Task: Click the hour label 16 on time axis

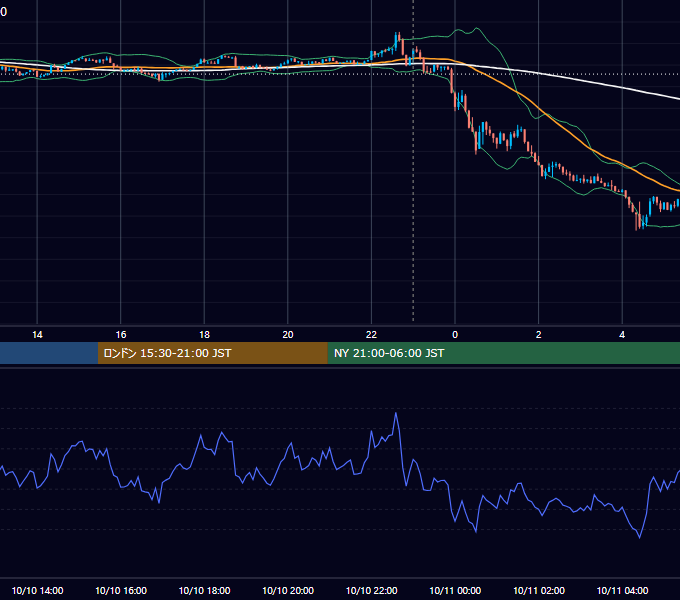Action: click(x=121, y=335)
